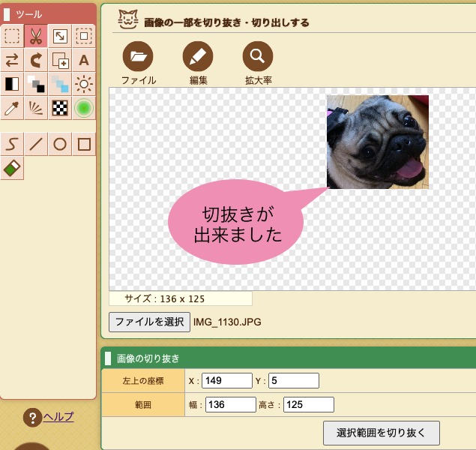Pick the brightness sun tool
Viewport: 476px width, 450px height.
point(84,84)
